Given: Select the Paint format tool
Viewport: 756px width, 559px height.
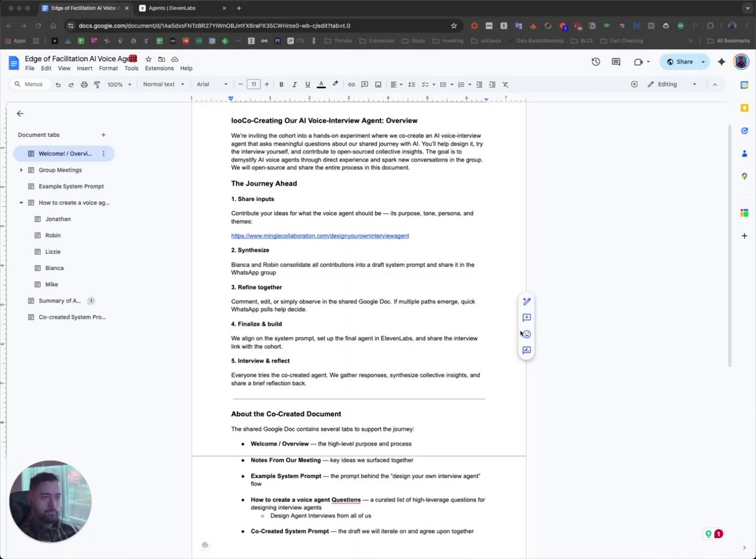Looking at the screenshot, I should coord(97,84).
